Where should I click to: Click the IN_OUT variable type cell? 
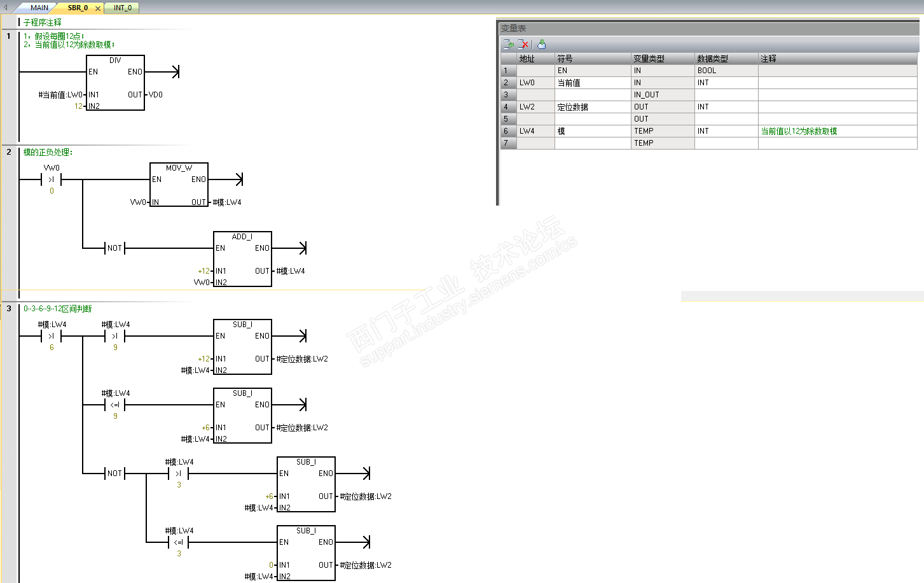pyautogui.click(x=663, y=95)
